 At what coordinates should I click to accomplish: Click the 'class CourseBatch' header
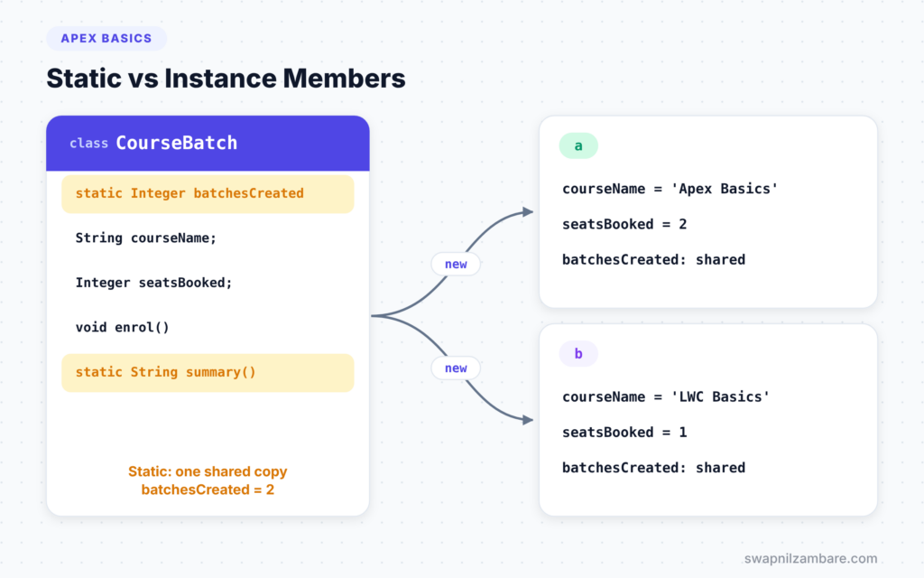208,144
